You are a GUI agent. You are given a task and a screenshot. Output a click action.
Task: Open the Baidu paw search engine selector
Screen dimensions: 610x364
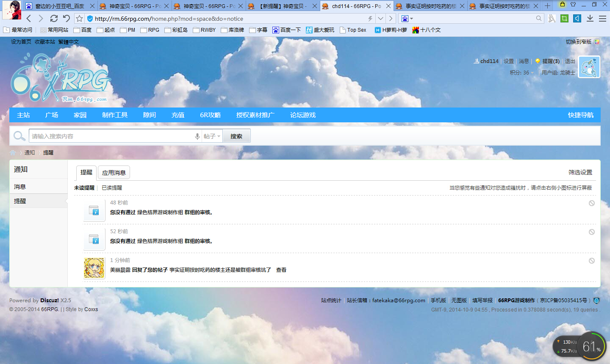pyautogui.click(x=407, y=19)
